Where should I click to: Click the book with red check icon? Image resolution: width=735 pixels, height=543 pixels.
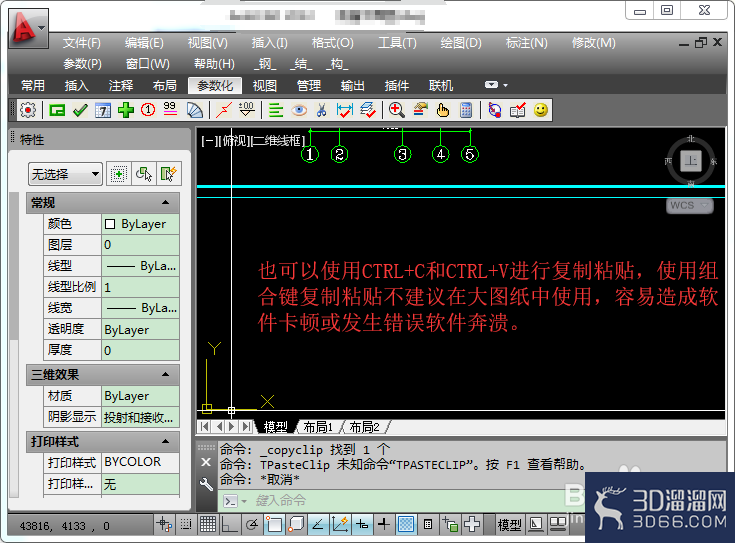(x=518, y=111)
